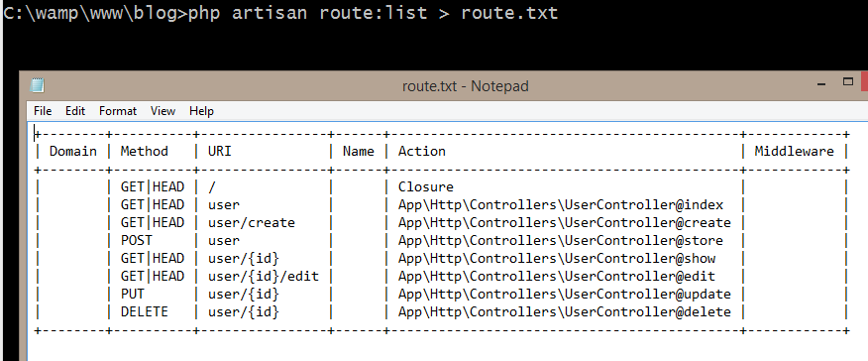Viewport: 868px width, 361px height.
Task: Click the command prompt line above Notepad
Action: pos(280,13)
